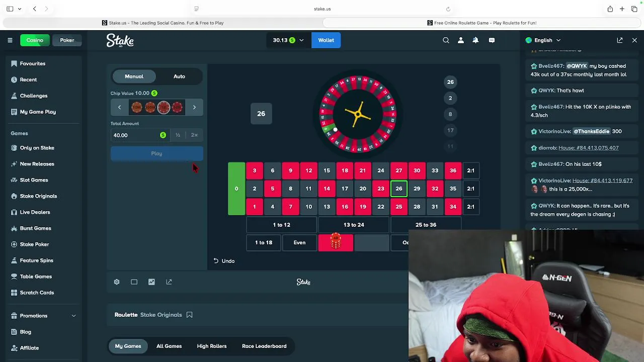644x362 pixels.
Task: Switch to Manual betting mode
Action: point(134,76)
